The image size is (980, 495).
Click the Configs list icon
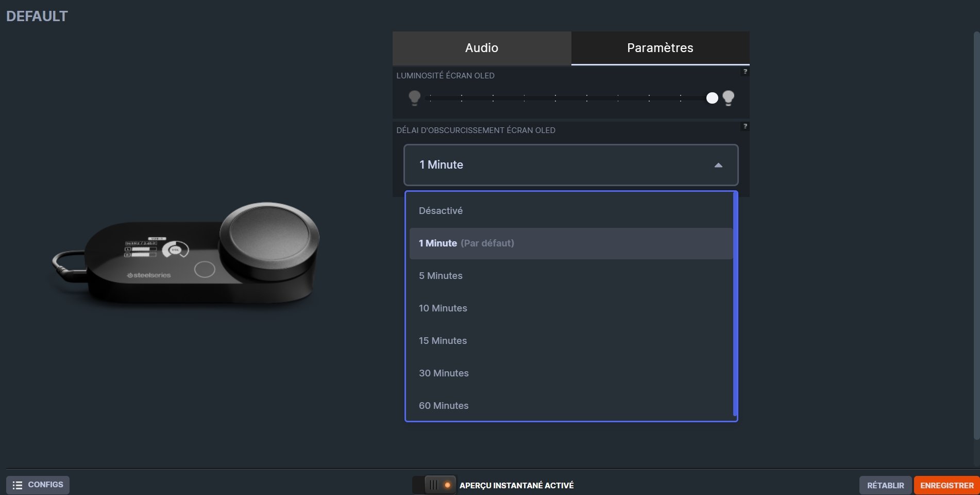click(x=18, y=485)
